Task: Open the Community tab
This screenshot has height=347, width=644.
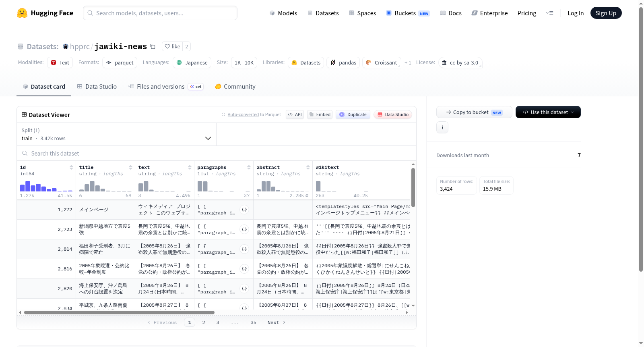Action: click(x=235, y=86)
